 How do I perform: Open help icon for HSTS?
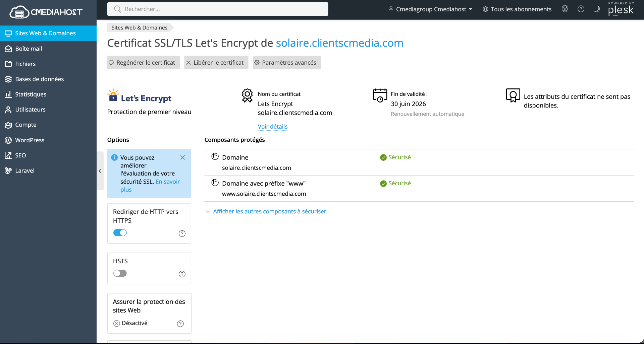[182, 274]
